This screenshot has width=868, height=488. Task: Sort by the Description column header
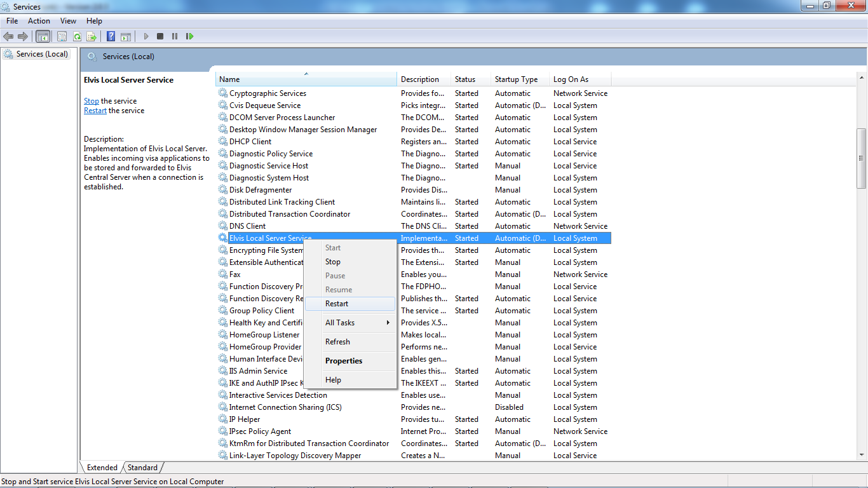coord(424,79)
